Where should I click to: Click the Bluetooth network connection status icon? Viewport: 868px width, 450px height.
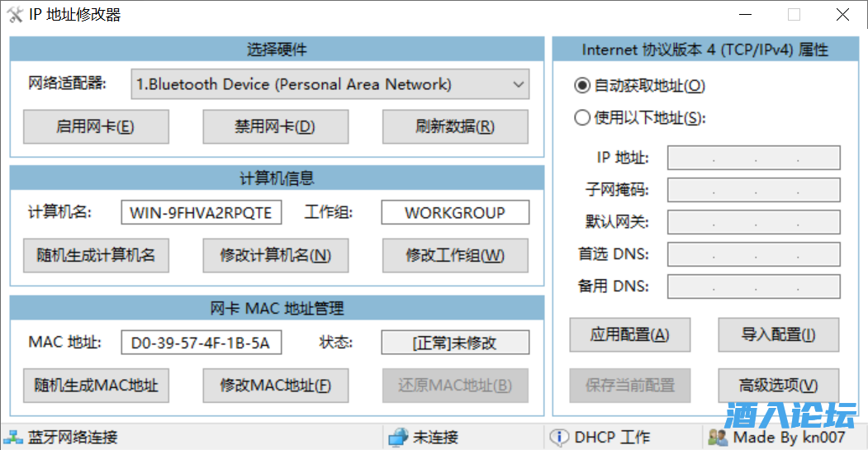point(14,438)
